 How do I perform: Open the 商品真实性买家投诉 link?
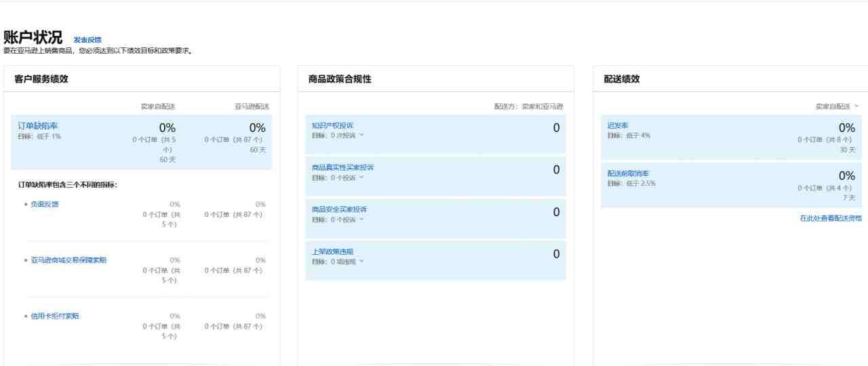[342, 167]
